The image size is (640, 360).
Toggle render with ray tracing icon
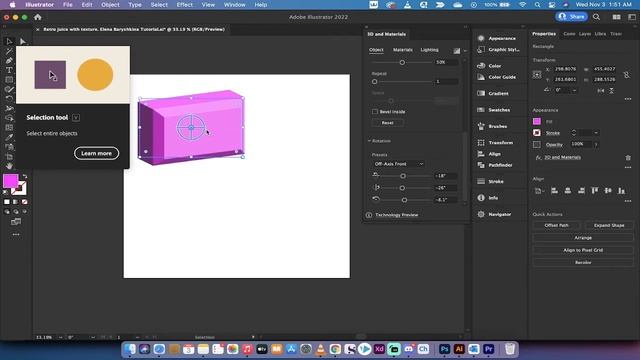[x=457, y=51]
